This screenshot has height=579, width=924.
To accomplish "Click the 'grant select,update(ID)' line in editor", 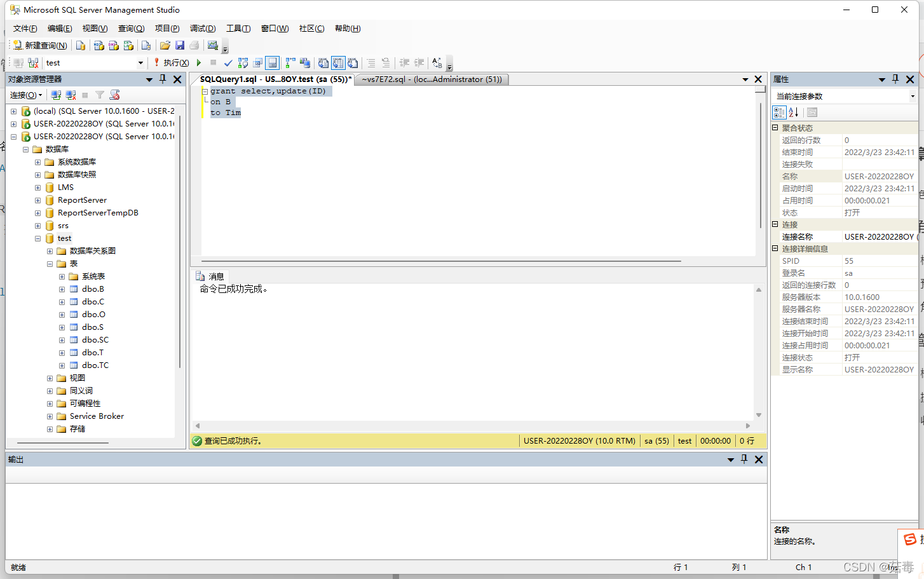I will 268,91.
